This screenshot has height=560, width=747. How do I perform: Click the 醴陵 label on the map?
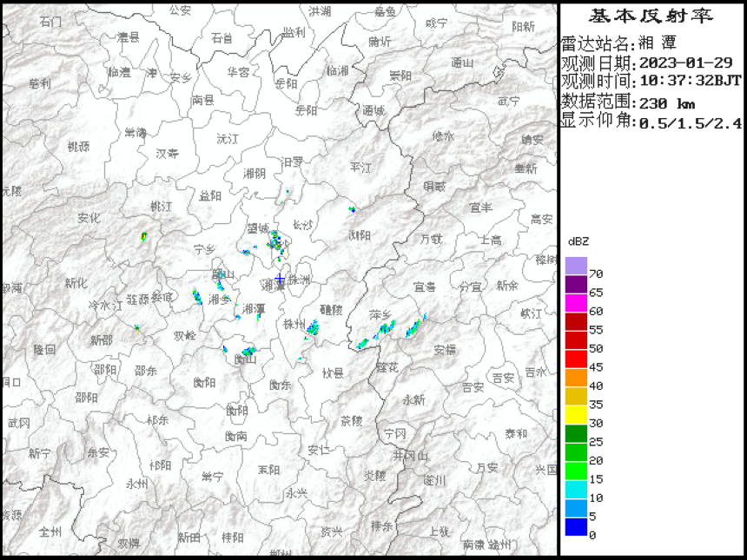coord(332,310)
